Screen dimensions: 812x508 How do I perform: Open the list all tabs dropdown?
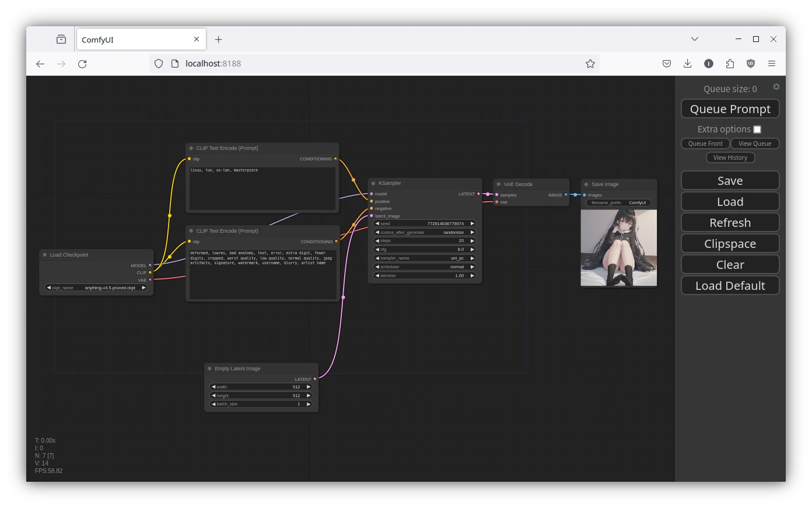(694, 39)
